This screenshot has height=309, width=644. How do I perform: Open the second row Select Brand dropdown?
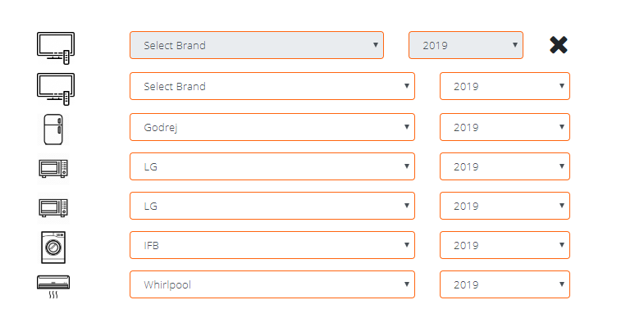272,86
